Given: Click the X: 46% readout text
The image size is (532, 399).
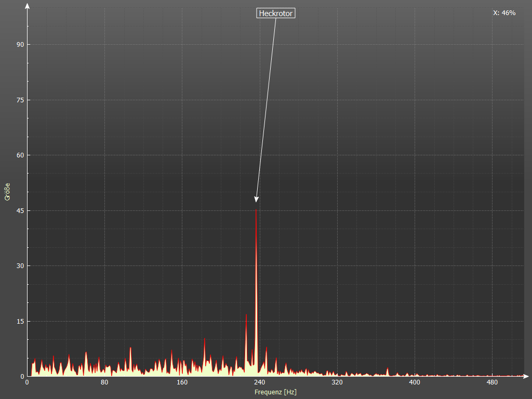Looking at the screenshot, I should pos(504,13).
